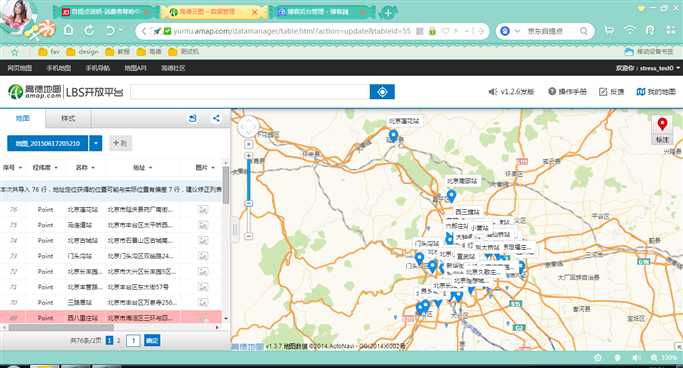Click the import/export icon left of the share icon
The height and width of the screenshot is (368, 683).
(x=193, y=118)
